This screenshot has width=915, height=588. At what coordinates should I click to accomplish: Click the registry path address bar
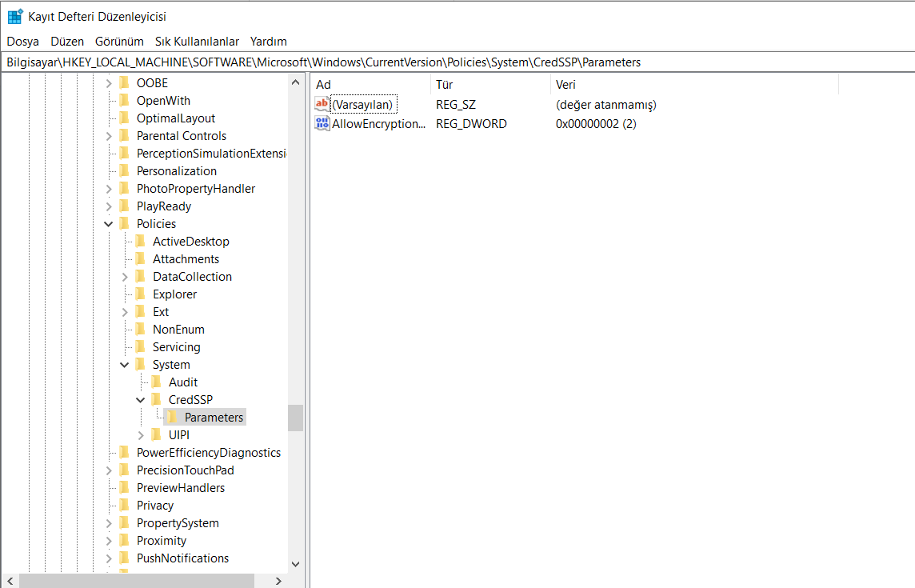click(x=457, y=62)
